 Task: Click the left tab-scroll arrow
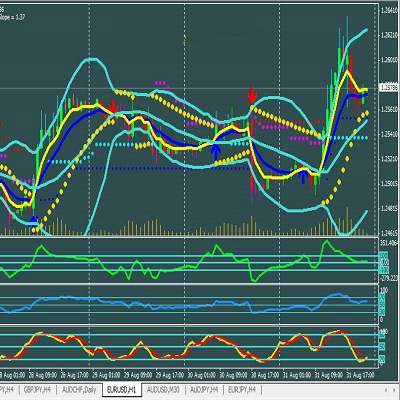(x=386, y=390)
